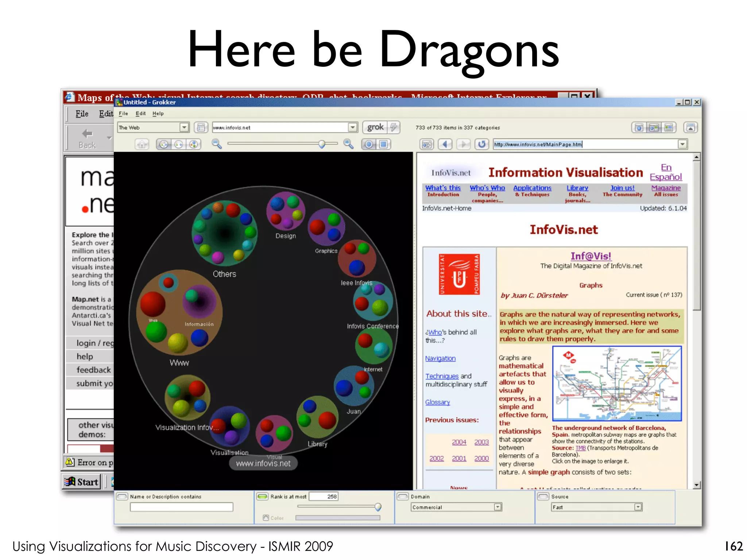Click the icon left of browser back arrow
747x560 pixels.
point(426,144)
